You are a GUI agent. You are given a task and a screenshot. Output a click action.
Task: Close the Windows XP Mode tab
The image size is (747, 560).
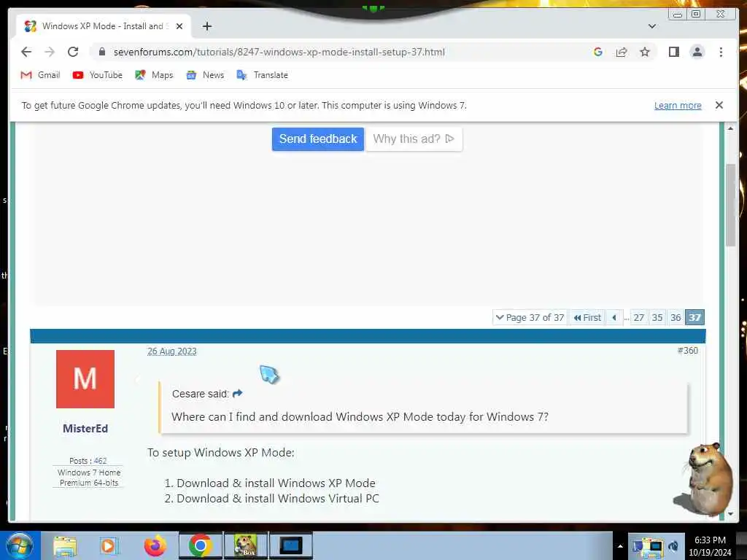tap(179, 26)
